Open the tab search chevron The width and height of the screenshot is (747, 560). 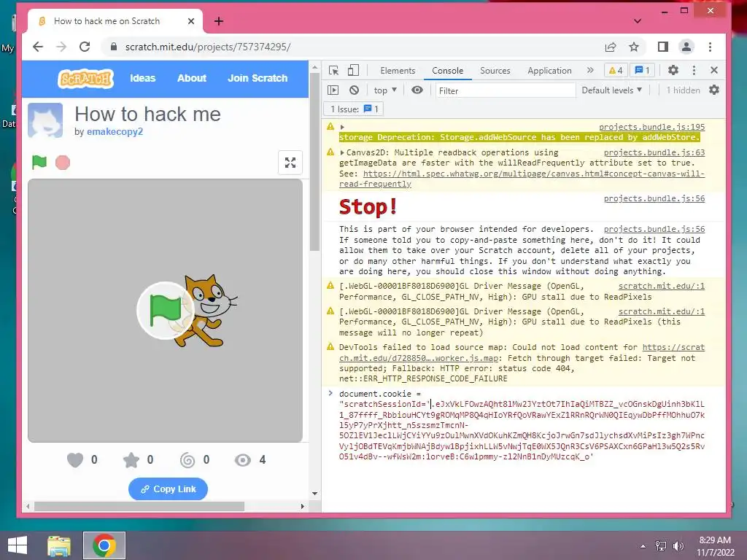tap(638, 21)
